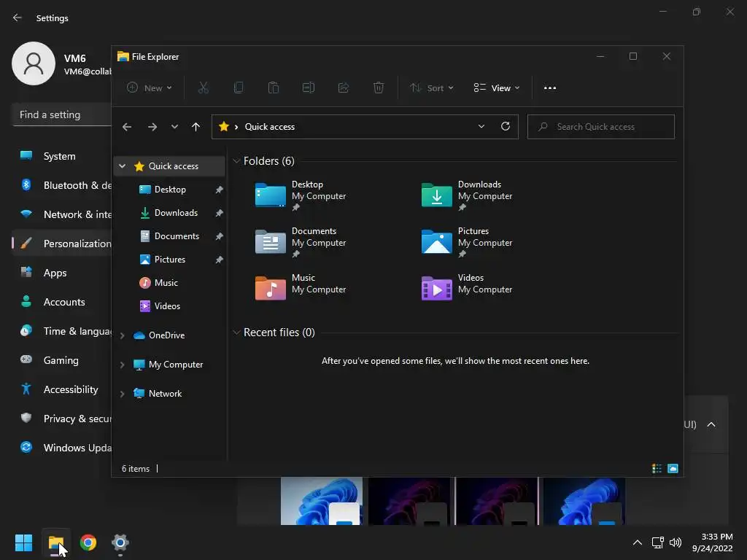Open the Music folder tile
The image size is (747, 560).
coord(300,287)
